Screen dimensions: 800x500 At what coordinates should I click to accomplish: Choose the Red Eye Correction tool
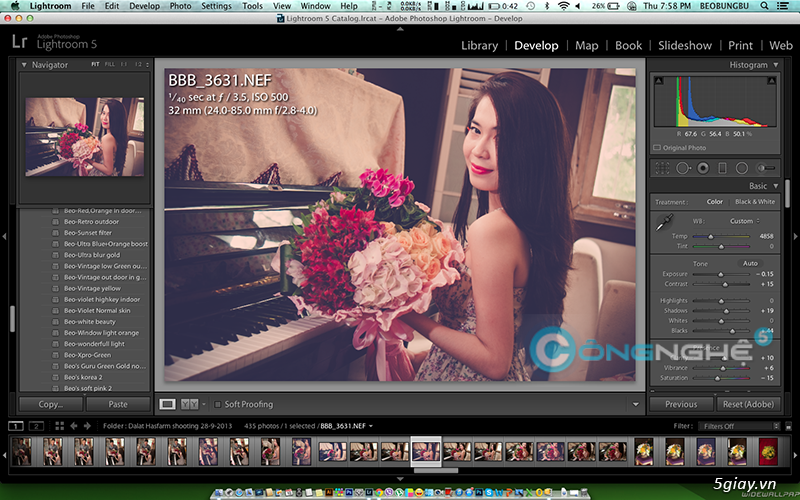[703, 168]
